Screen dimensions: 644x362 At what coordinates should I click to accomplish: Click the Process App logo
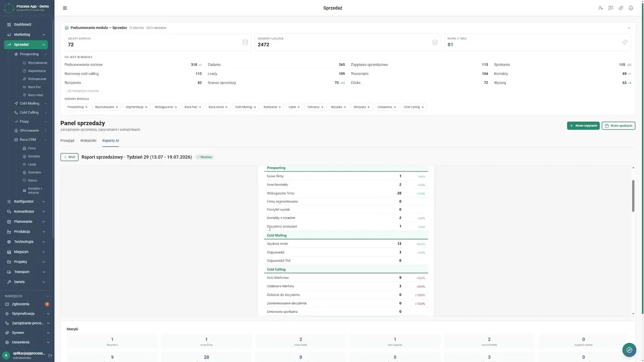[x=8, y=8]
